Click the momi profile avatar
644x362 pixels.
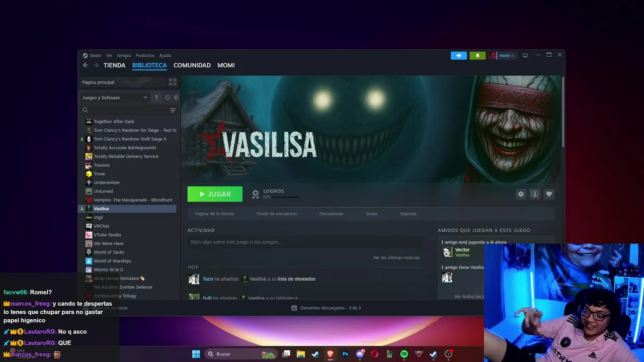493,55
